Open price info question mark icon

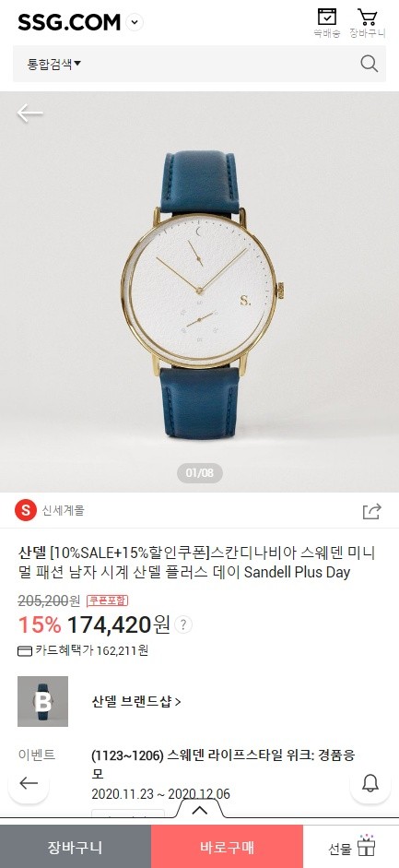pyautogui.click(x=183, y=625)
